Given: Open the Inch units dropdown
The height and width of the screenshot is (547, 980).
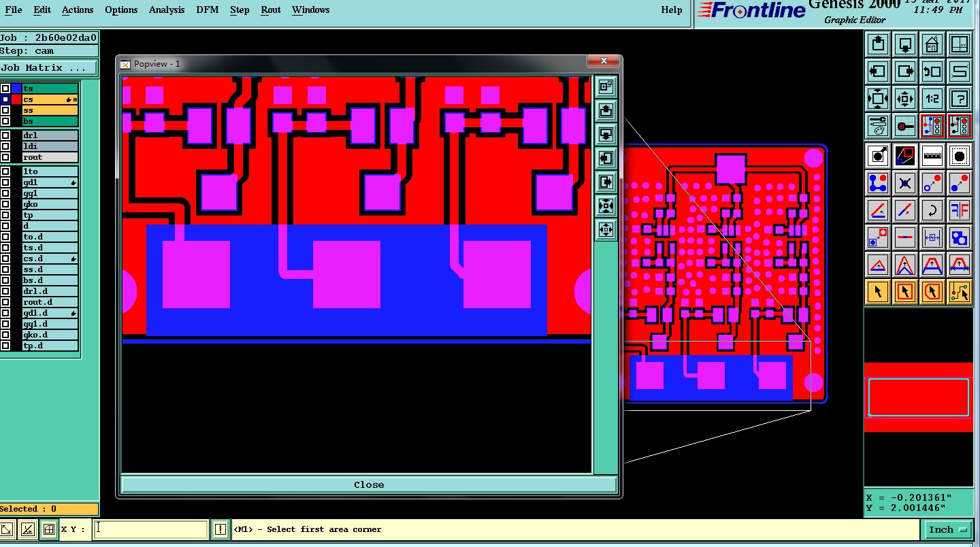Looking at the screenshot, I should [948, 529].
